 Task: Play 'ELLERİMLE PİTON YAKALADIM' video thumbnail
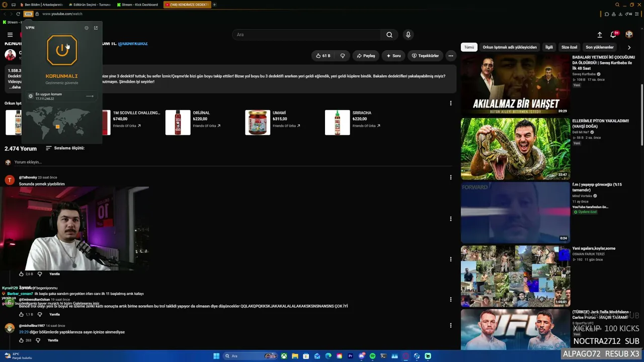(516, 149)
